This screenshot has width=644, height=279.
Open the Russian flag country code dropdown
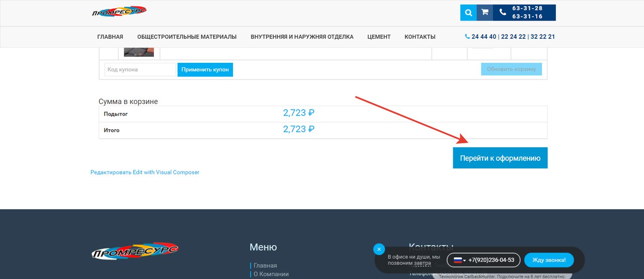459,260
